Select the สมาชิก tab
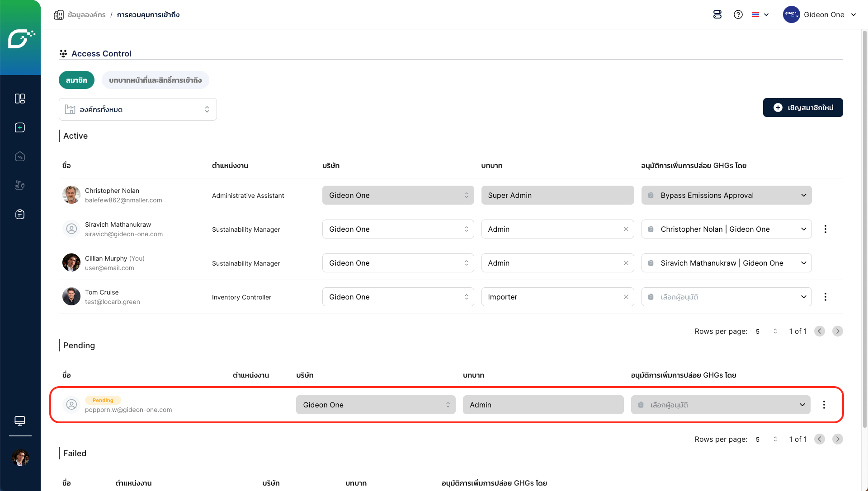Viewport: 868px width, 491px height. coord(76,80)
